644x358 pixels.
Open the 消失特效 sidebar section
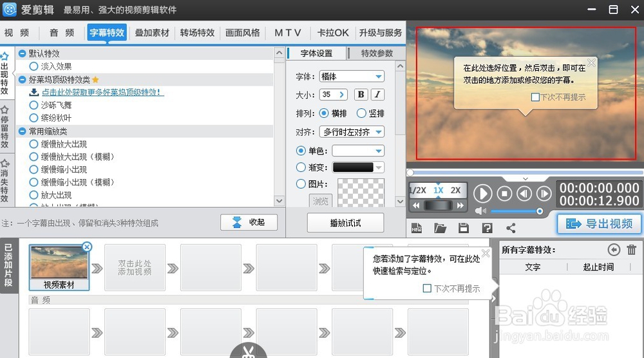click(x=5, y=181)
